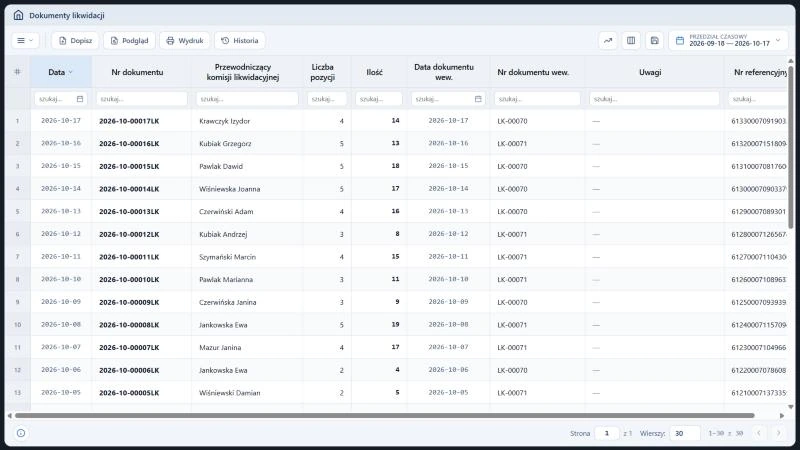Select document 2026-10-00017LK
The height and width of the screenshot is (450, 800).
click(x=129, y=121)
